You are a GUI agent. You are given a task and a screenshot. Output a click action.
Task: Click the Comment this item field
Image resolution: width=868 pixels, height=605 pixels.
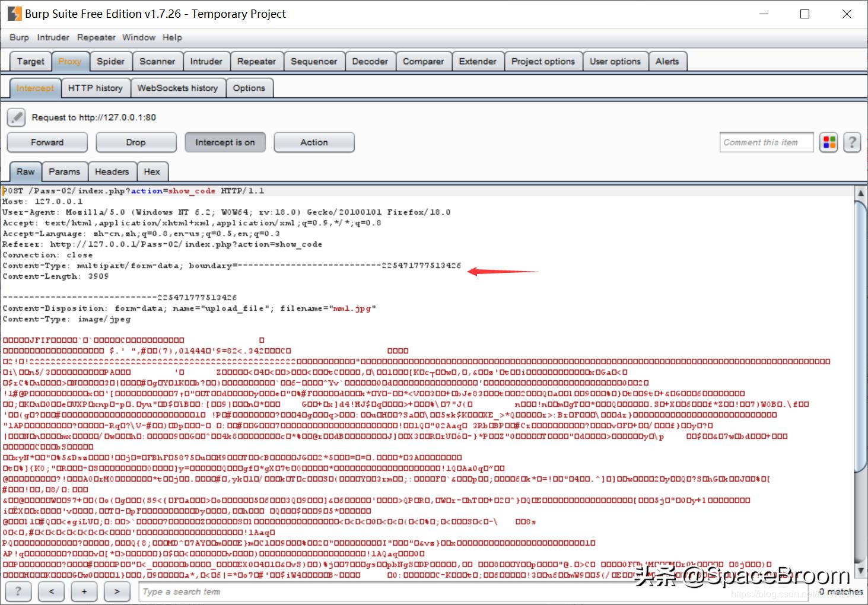click(x=766, y=142)
